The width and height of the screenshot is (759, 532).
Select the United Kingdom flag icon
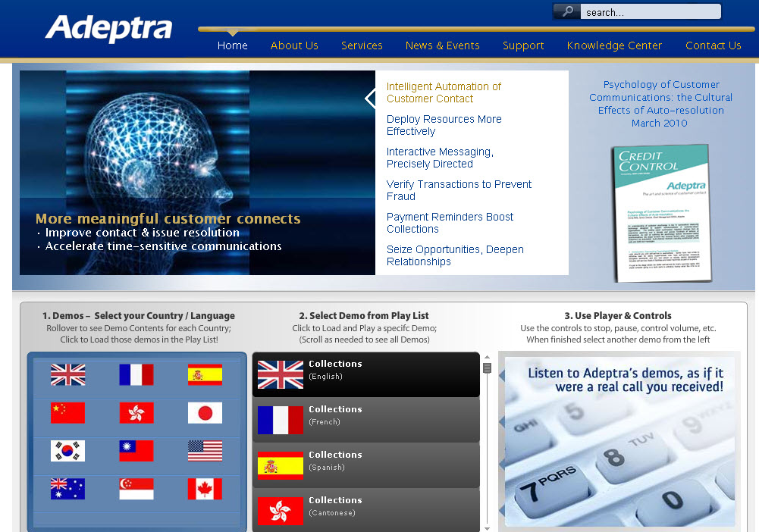tap(67, 374)
